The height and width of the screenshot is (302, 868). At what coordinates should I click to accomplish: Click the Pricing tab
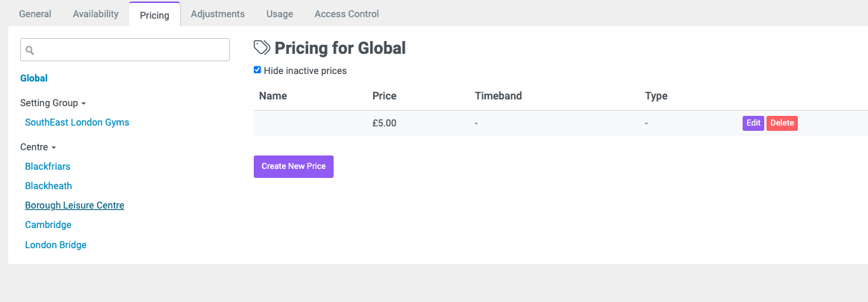pos(154,14)
